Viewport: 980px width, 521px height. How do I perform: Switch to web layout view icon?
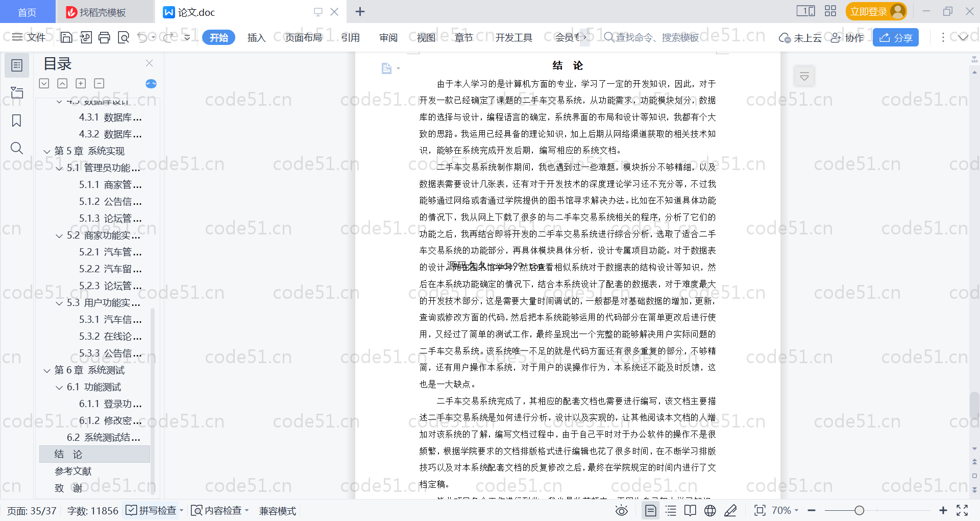coord(710,510)
